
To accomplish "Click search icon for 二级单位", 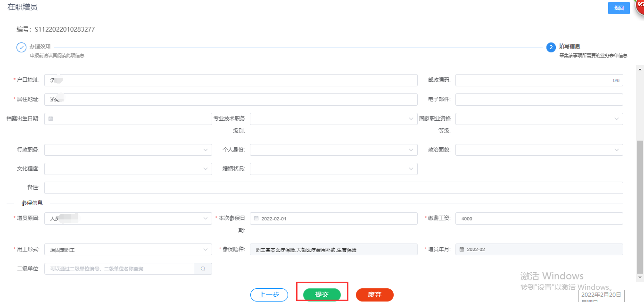I will 203,268.
